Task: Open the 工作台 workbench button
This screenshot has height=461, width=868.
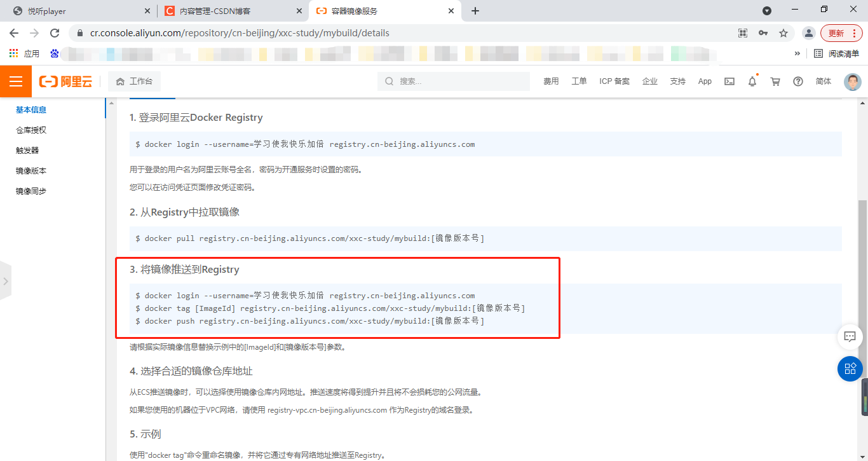Action: pyautogui.click(x=134, y=81)
